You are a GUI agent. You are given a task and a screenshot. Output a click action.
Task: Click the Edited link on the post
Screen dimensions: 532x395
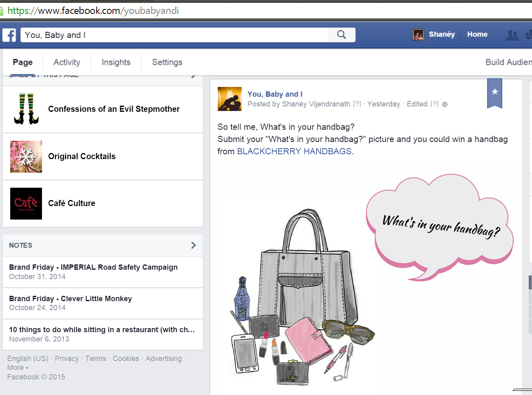coord(417,104)
